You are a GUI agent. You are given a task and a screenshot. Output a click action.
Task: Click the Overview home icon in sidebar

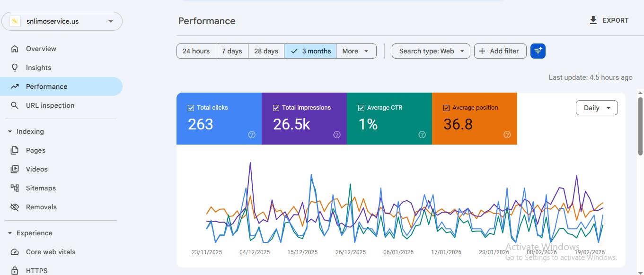(x=15, y=49)
